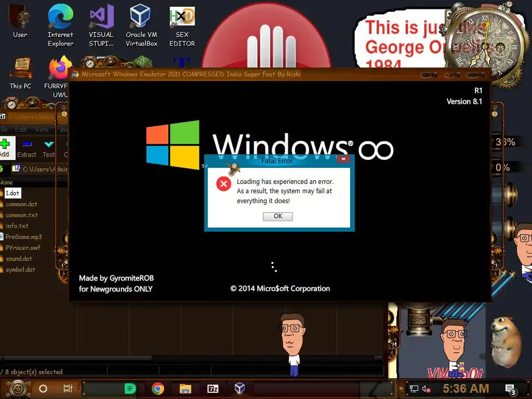Click the hamster figure on the desktop
Viewport: 532px width, 399px height.
[506, 342]
